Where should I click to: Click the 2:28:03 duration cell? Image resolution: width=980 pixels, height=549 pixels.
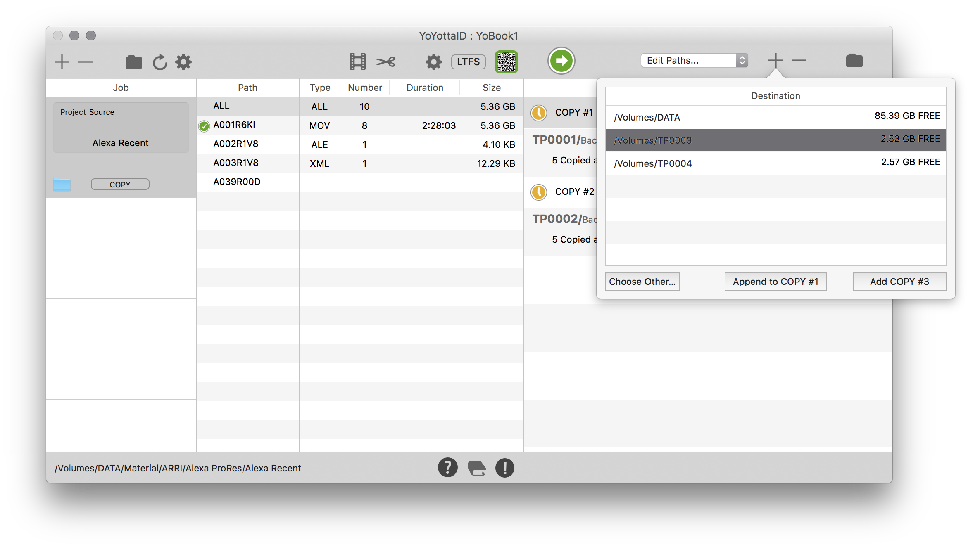(439, 125)
